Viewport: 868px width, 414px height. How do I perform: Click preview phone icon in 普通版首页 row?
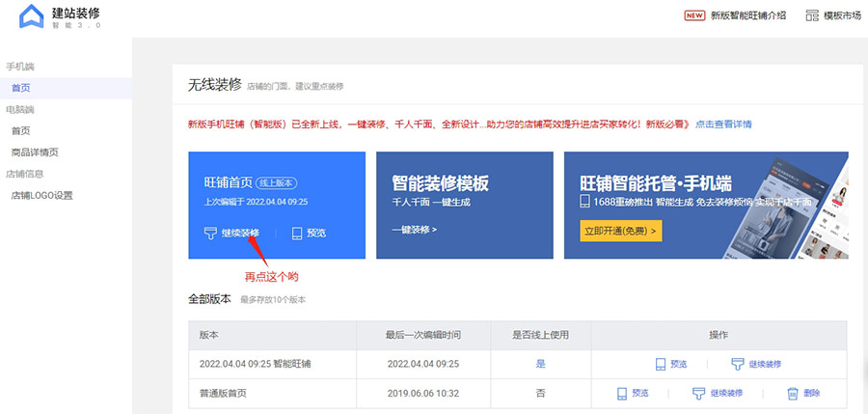[x=622, y=394]
